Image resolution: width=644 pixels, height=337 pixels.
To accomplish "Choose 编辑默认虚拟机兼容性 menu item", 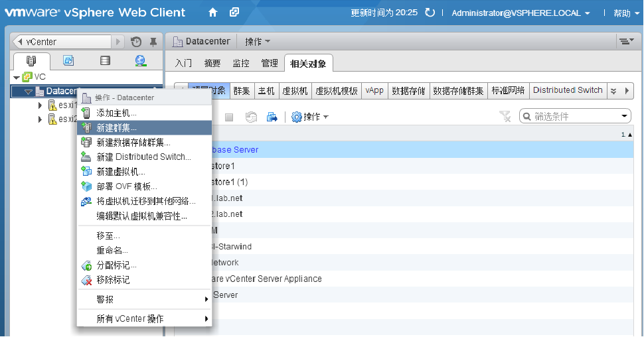I will point(144,216).
